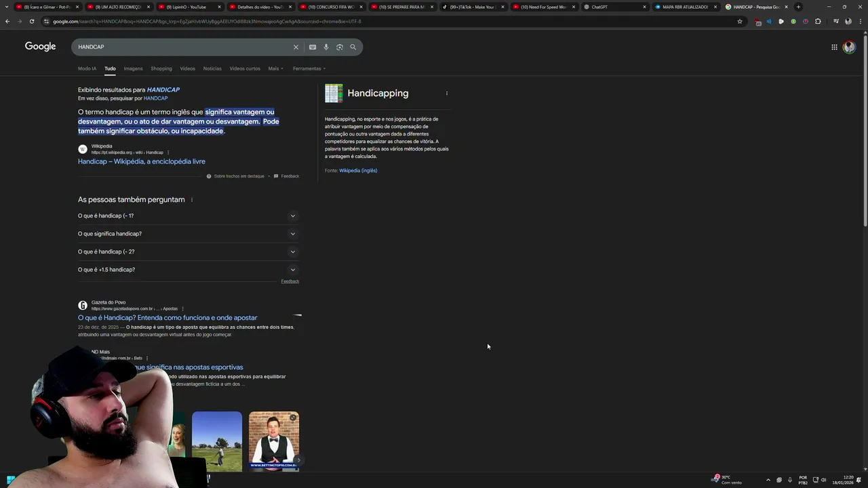Reload the page

[x=31, y=21]
